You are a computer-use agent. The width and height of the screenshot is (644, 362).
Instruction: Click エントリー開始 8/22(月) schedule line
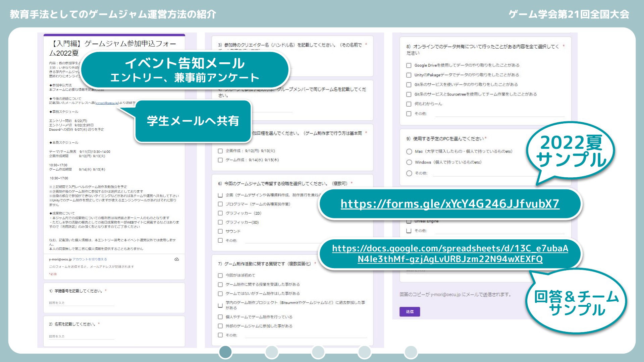point(68,121)
